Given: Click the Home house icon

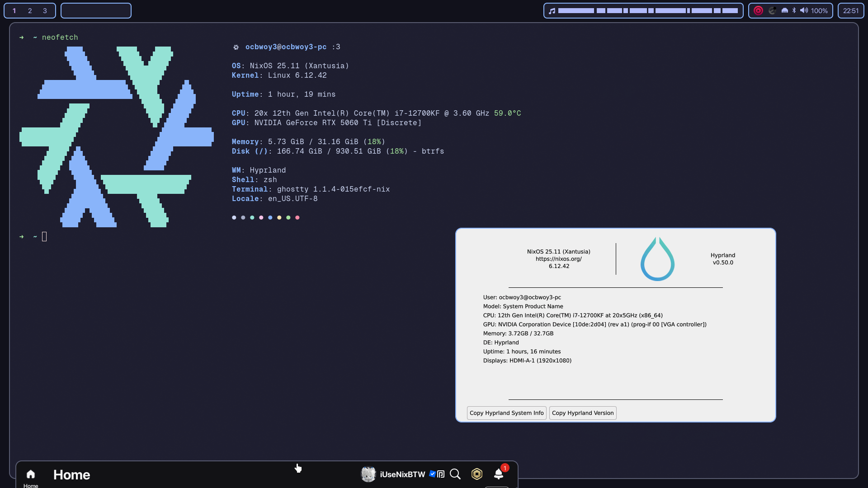Looking at the screenshot, I should coord(31,474).
